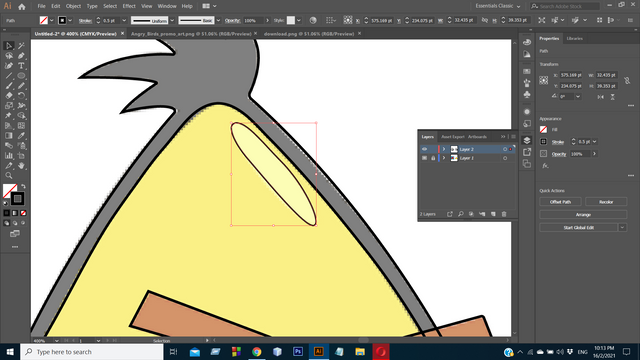Click the Opacity link in Appearance
This screenshot has height=360, width=640.
click(x=559, y=154)
